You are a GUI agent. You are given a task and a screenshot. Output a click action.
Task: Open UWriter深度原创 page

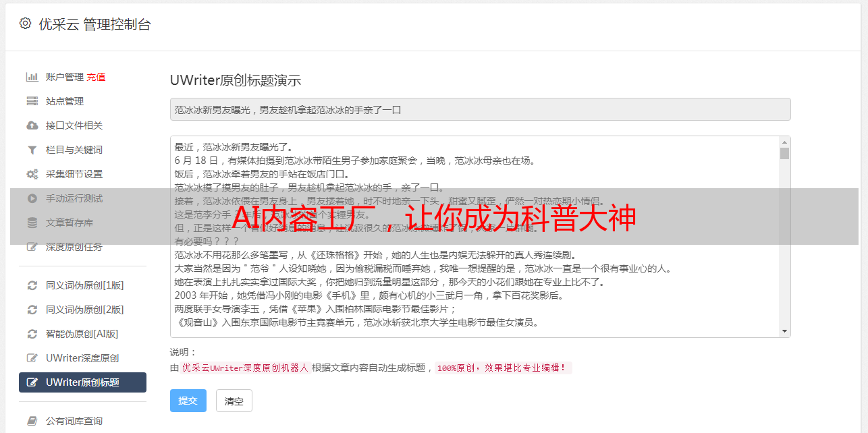point(82,358)
